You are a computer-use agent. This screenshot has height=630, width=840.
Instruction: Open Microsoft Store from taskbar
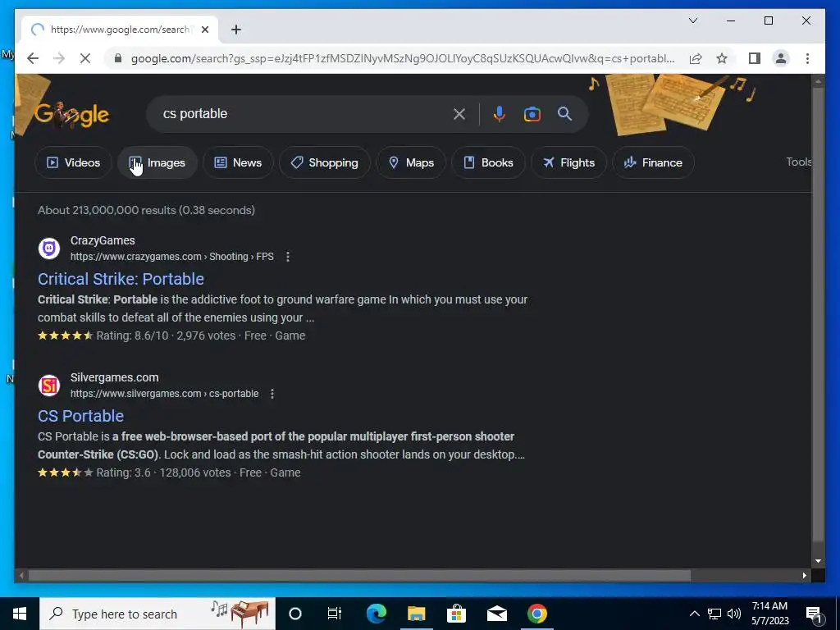[x=456, y=614]
